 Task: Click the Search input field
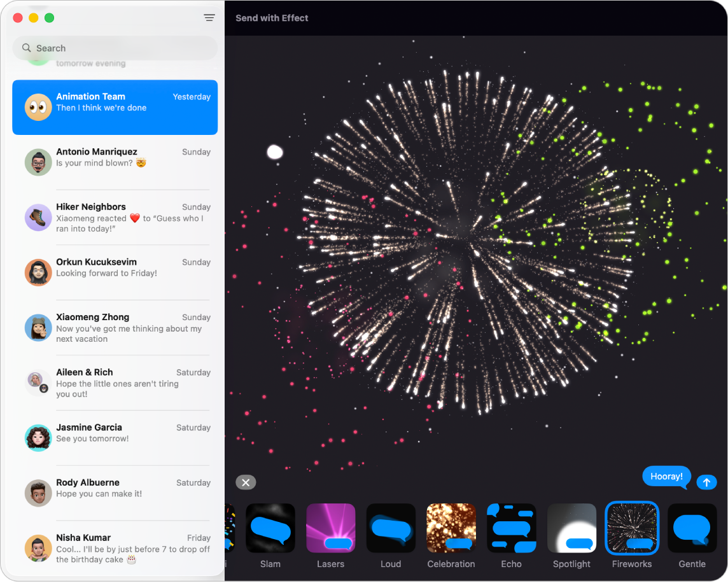pyautogui.click(x=115, y=48)
